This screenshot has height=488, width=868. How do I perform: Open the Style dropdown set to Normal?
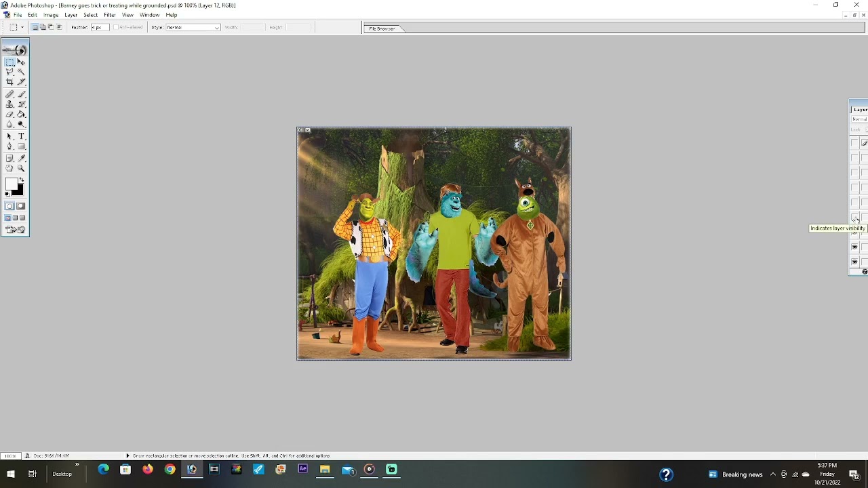[x=193, y=27]
